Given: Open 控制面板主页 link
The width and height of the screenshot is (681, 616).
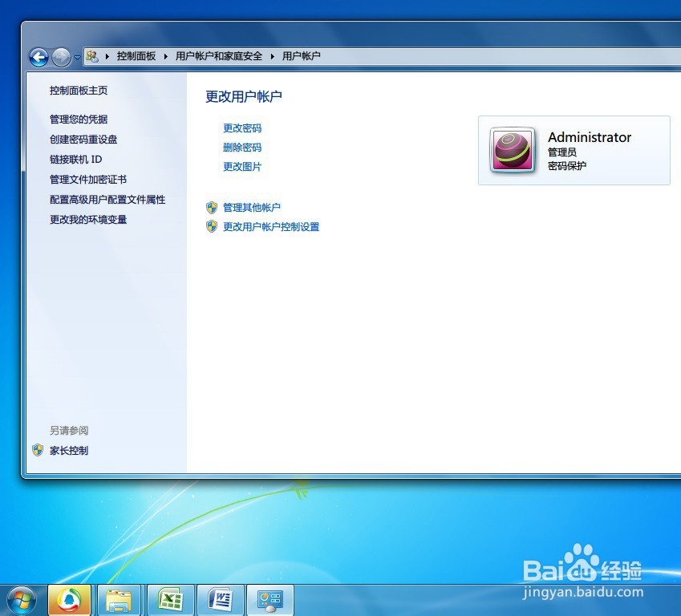Looking at the screenshot, I should (x=79, y=91).
